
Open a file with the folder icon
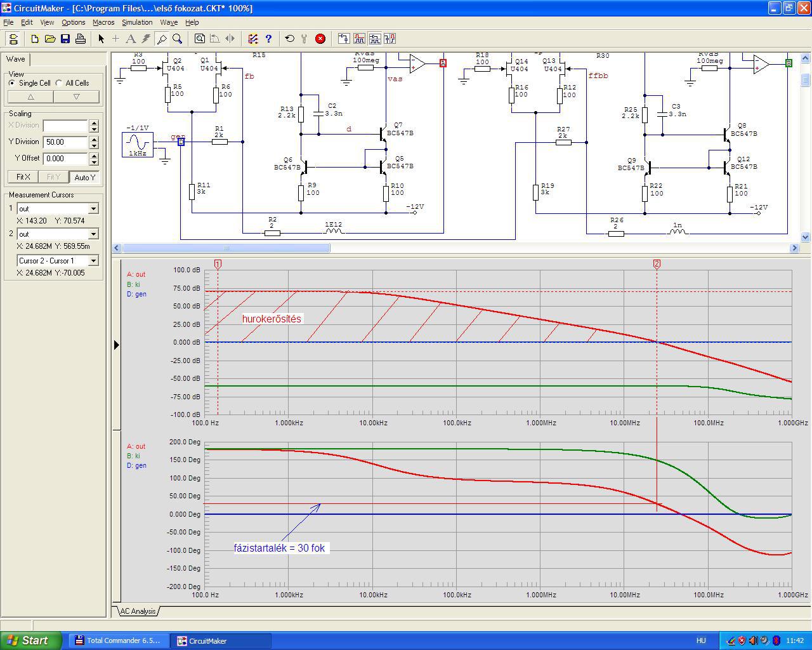click(50, 39)
